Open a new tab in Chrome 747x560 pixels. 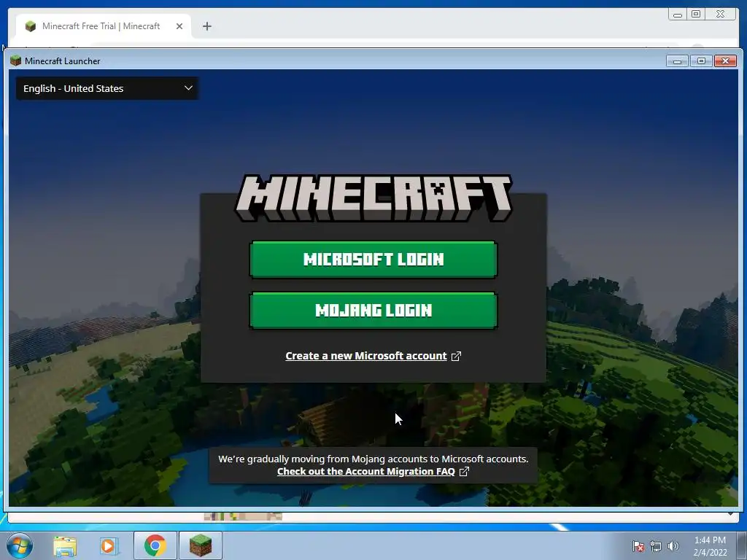point(206,26)
